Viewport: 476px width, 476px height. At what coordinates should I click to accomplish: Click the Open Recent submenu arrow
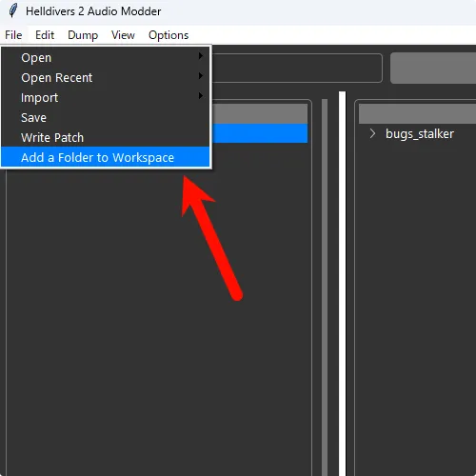point(201,76)
